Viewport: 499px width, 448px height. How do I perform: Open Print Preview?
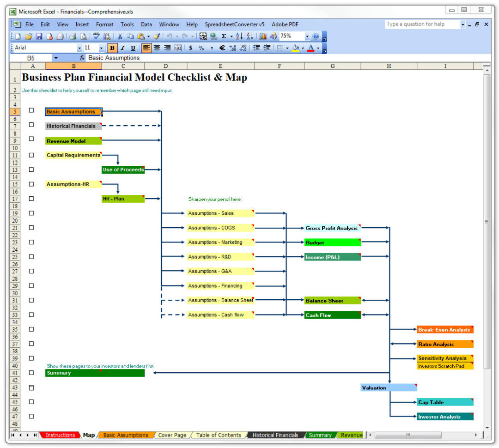(83, 36)
